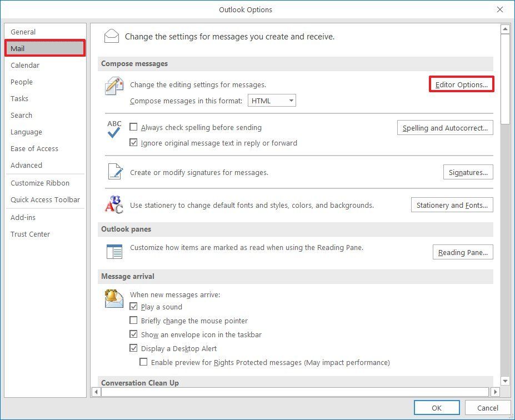Click the compose pencil icon in Compose messages
This screenshot has height=420, width=515.
(x=113, y=85)
